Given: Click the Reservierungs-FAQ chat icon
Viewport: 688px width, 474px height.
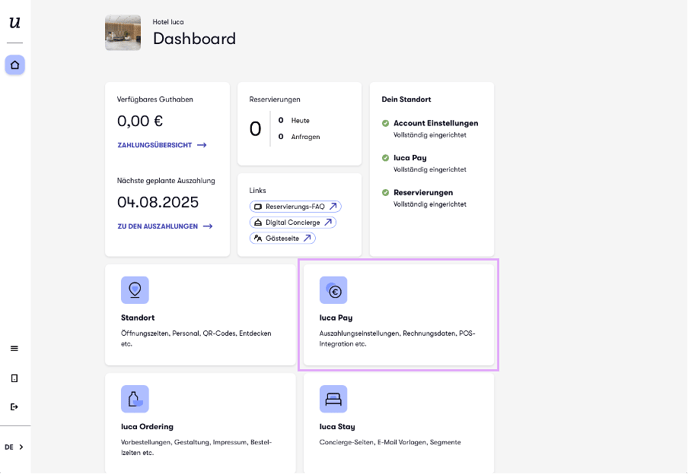Looking at the screenshot, I should (x=258, y=206).
